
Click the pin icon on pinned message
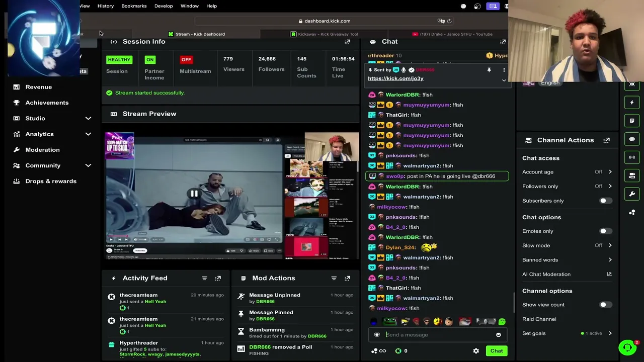tap(489, 70)
